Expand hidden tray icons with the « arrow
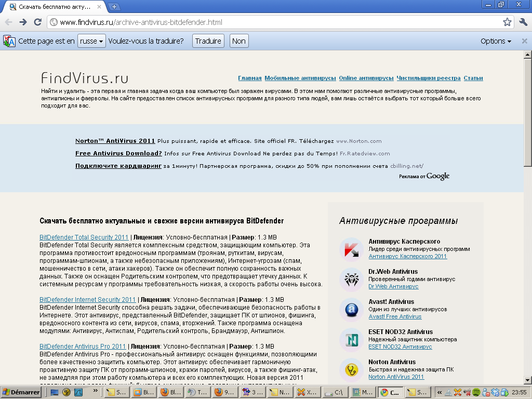 coord(440,393)
